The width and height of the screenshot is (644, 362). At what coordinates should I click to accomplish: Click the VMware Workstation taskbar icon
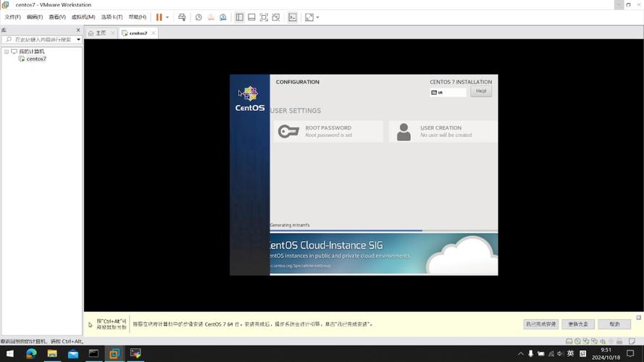(114, 353)
